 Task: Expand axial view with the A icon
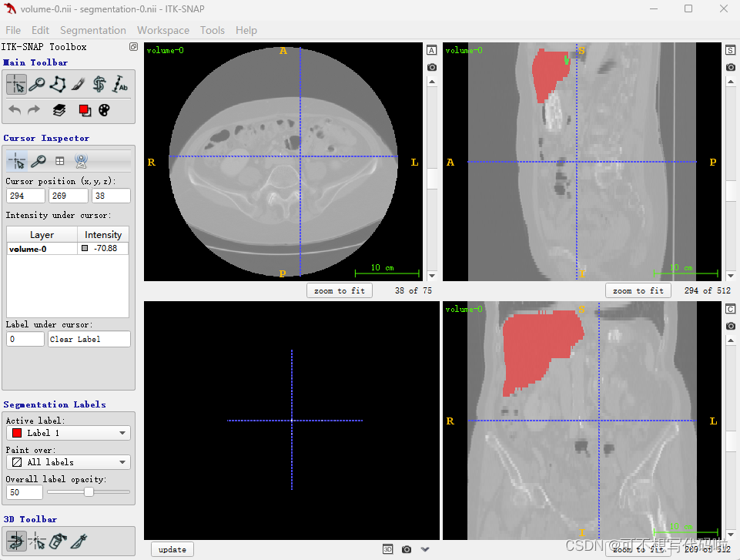click(432, 50)
